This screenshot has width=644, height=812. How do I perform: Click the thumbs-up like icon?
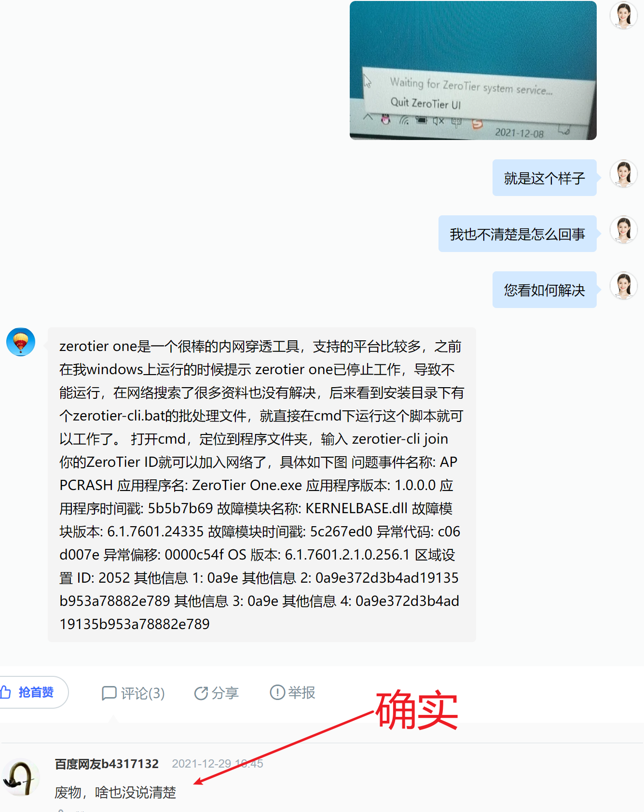(5, 692)
